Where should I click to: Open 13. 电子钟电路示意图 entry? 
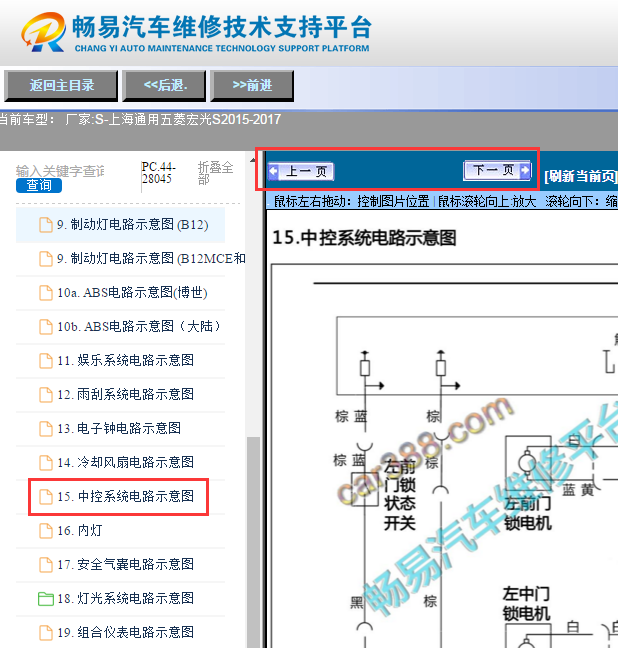pos(119,429)
